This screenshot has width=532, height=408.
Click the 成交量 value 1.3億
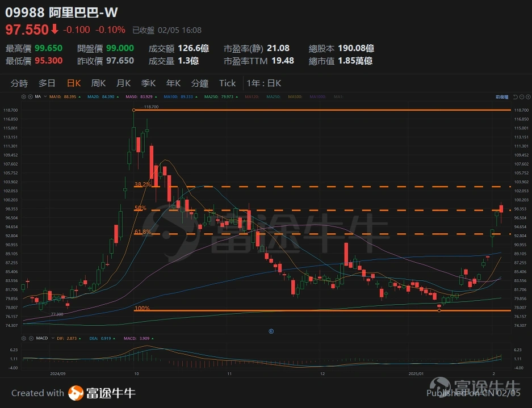tap(188, 61)
